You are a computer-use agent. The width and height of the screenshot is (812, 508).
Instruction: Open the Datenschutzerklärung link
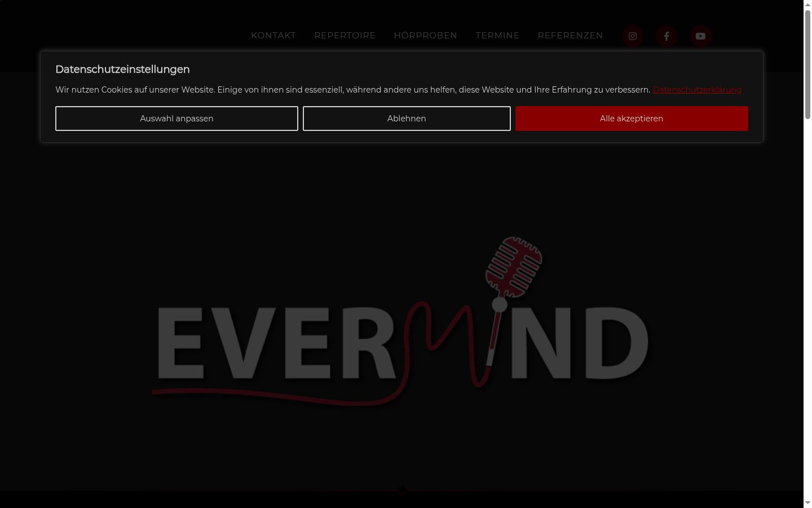[697, 90]
